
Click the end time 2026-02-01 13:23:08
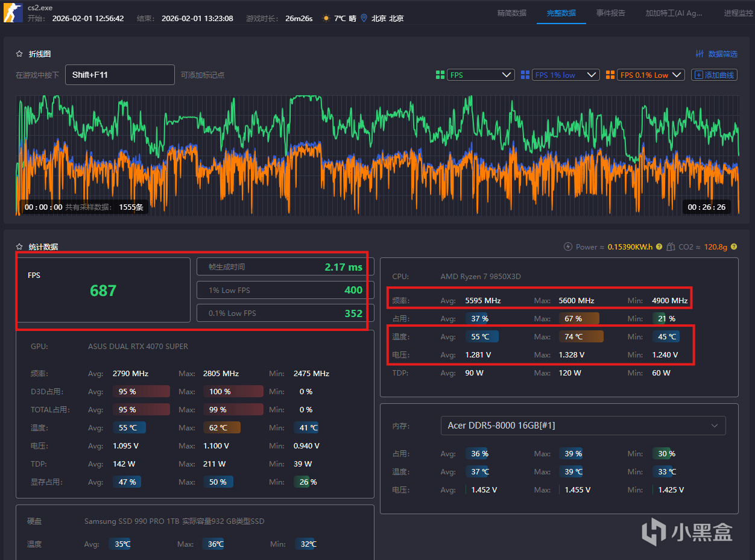coord(197,18)
